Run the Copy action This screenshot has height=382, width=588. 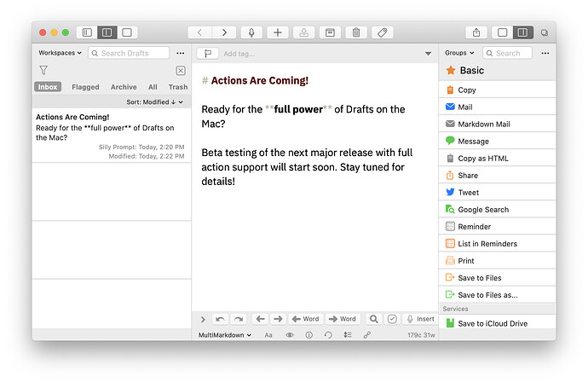(498, 90)
